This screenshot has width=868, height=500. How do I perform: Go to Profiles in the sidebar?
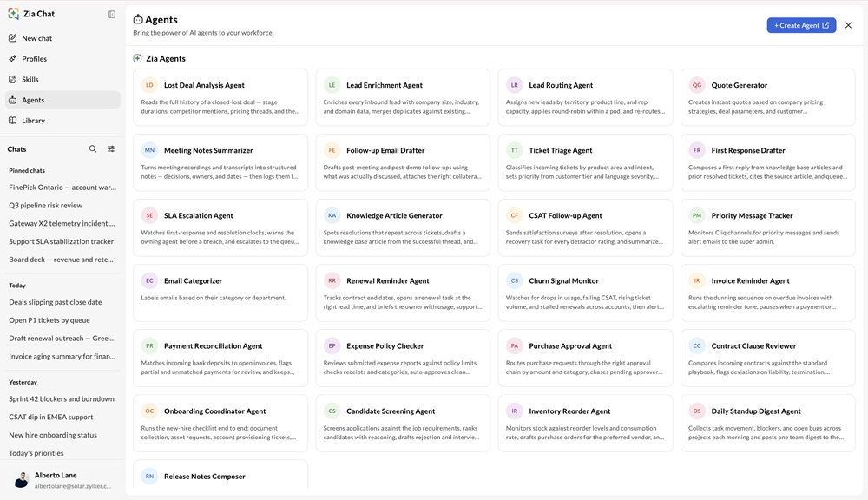click(x=62, y=59)
